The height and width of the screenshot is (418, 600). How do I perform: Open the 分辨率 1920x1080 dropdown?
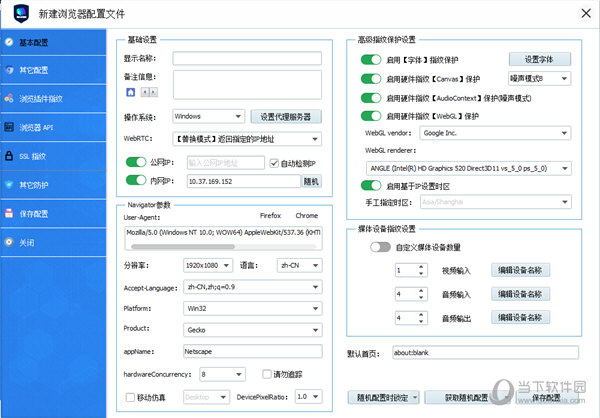207,266
